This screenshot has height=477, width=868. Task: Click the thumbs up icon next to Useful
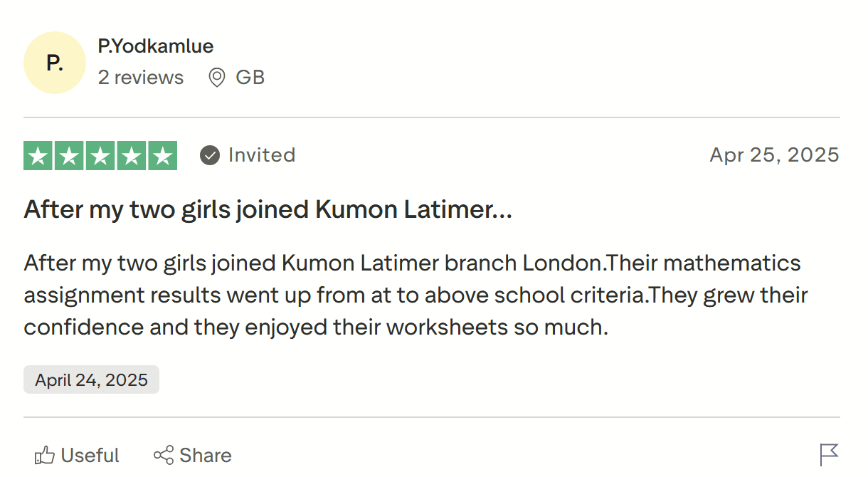point(45,454)
